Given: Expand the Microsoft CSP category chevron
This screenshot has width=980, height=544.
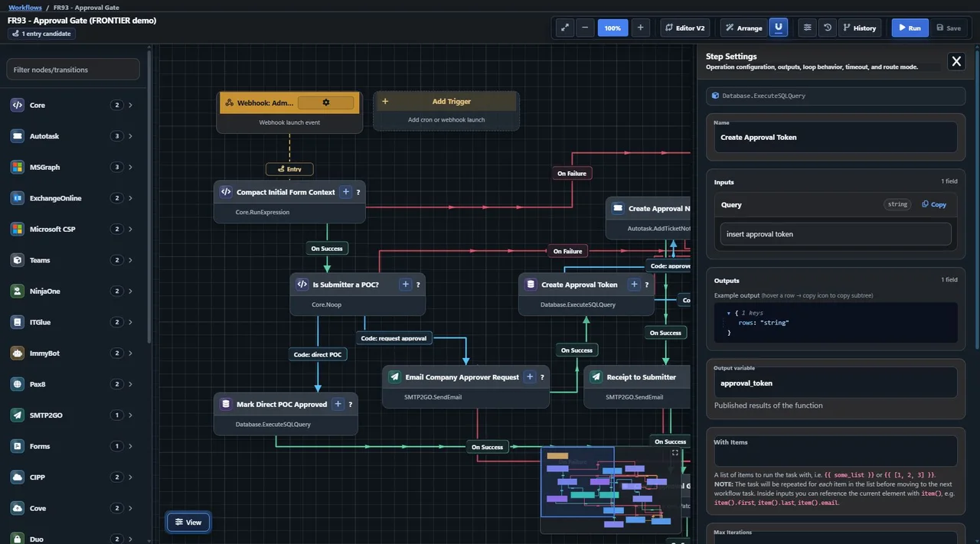Looking at the screenshot, I should (131, 229).
